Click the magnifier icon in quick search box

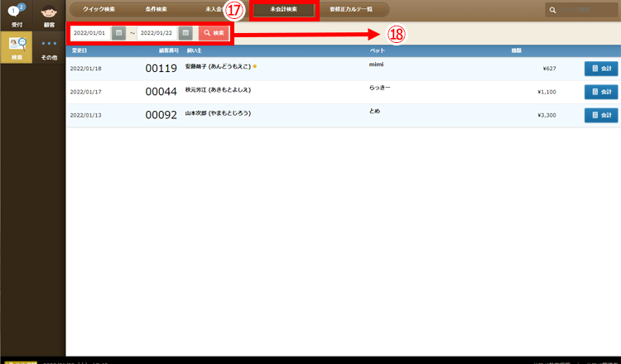tap(552, 10)
